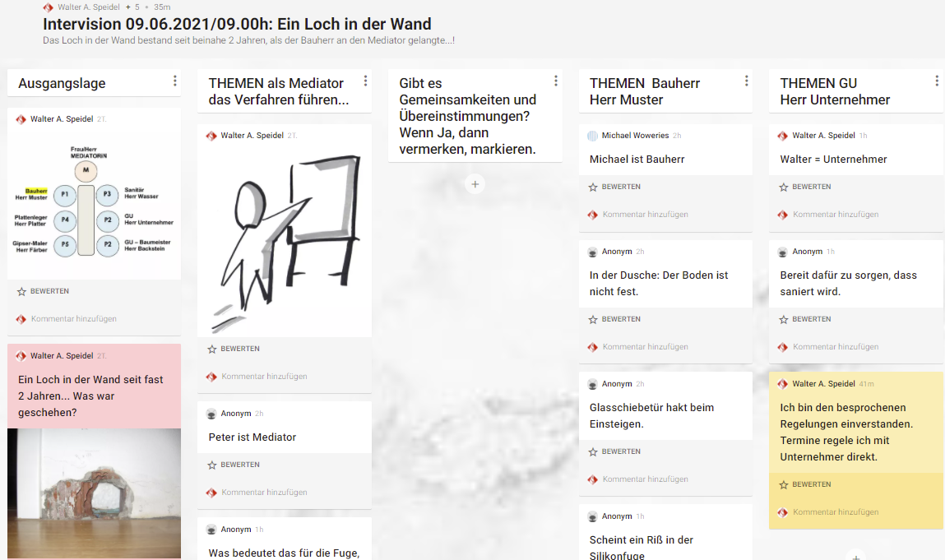
Task: Click star icon on mediator seating diagram card
Action: (x=21, y=291)
